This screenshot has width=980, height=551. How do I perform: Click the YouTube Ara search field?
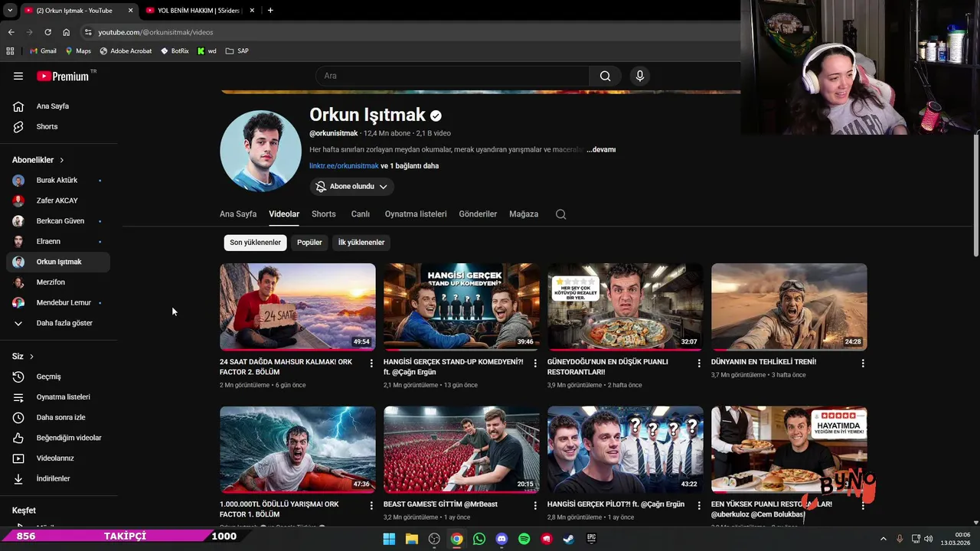452,76
